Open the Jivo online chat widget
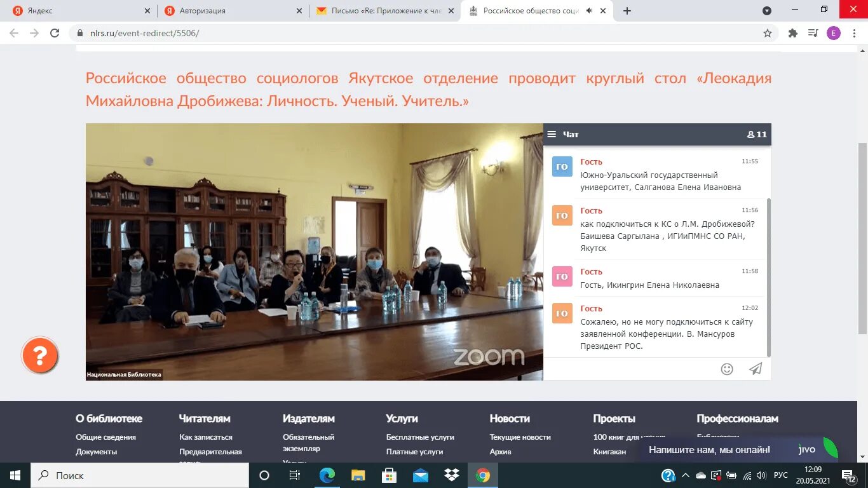868x488 pixels. 709,449
